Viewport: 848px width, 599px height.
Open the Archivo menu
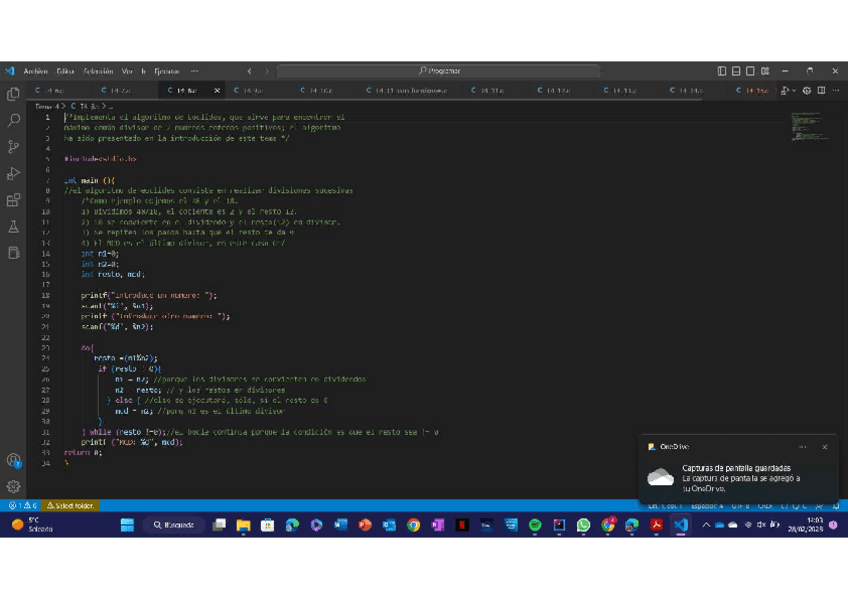[35, 71]
